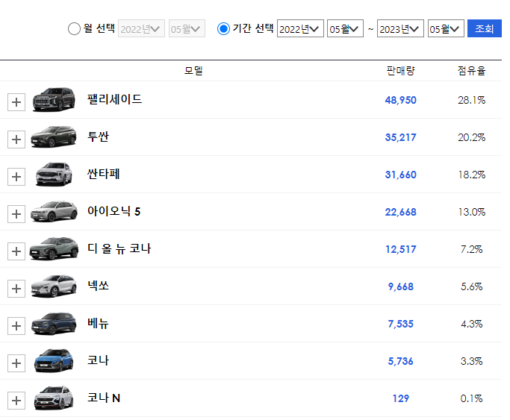
Task: Open the end month 05월 dropdown after 2023년
Action: tap(446, 28)
